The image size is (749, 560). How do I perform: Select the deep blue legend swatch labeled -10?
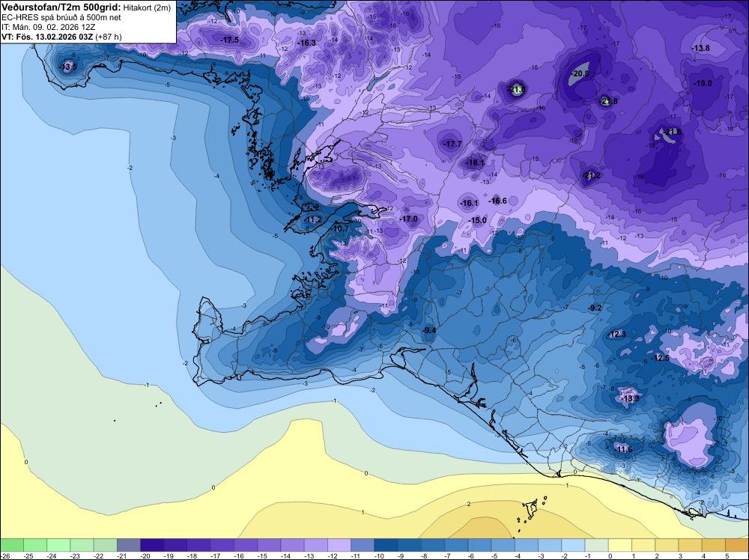[386, 545]
